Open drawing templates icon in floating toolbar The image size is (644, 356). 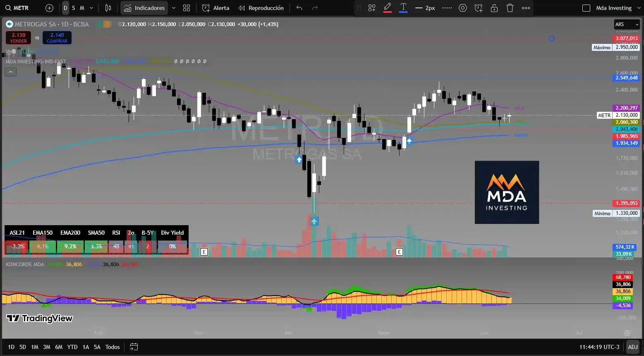372,8
